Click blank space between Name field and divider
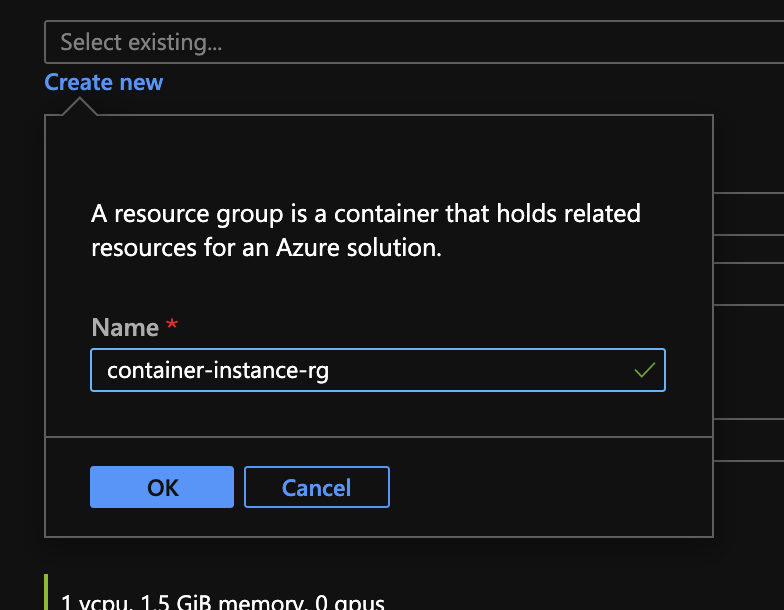This screenshot has width=784, height=610. coord(378,414)
